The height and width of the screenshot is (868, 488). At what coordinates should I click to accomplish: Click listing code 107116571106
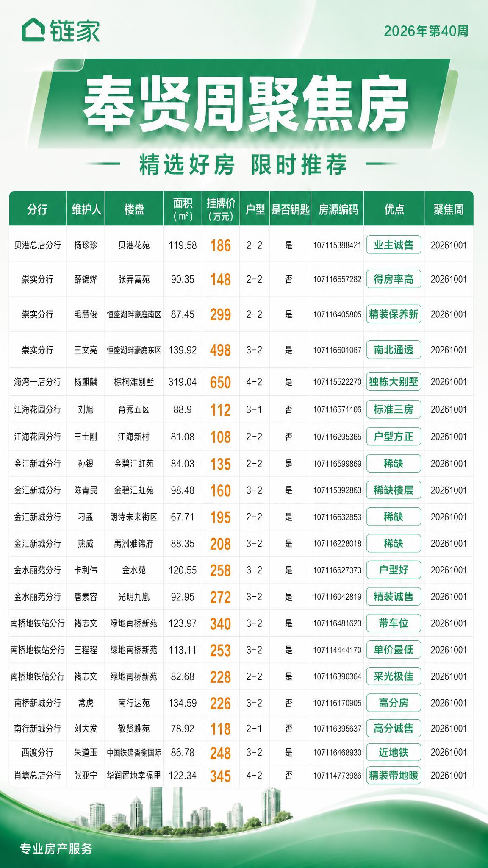337,409
